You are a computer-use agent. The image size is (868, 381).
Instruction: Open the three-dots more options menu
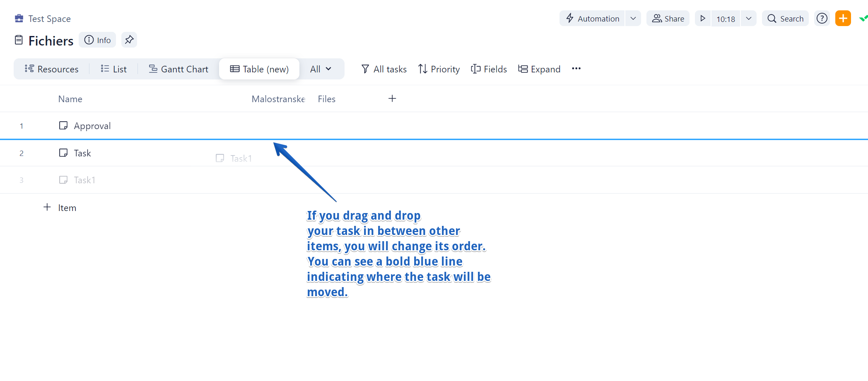576,69
